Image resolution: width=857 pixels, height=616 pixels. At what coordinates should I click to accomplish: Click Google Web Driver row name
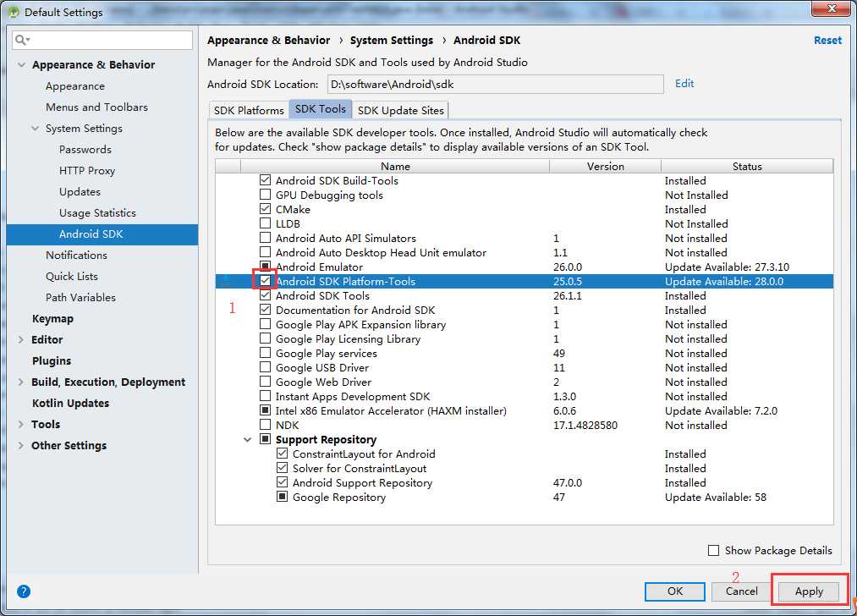[x=323, y=382]
